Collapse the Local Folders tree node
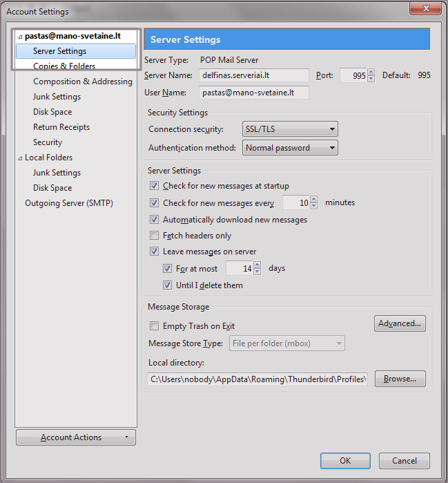Viewport: 448px width, 483px height. tap(20, 158)
